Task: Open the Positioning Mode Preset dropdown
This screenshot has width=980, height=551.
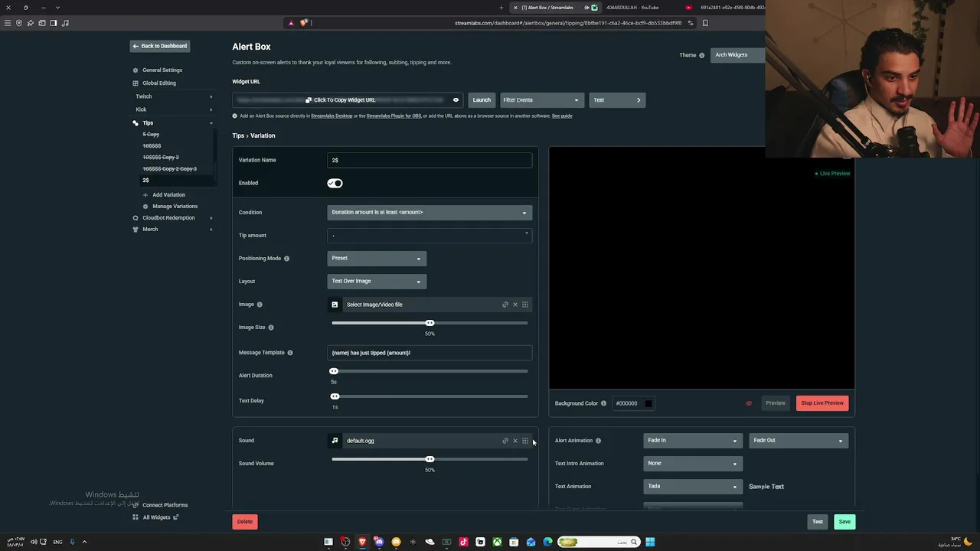Action: tap(377, 258)
